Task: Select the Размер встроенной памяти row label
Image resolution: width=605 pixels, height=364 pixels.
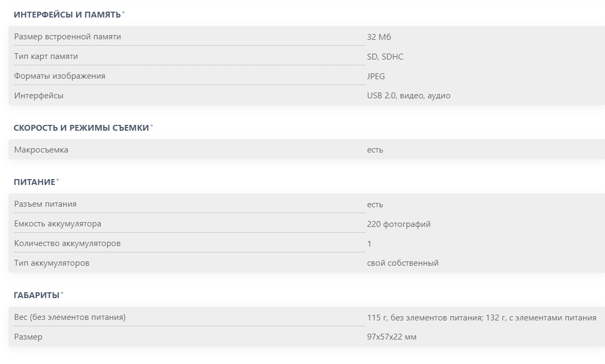Action: [68, 37]
